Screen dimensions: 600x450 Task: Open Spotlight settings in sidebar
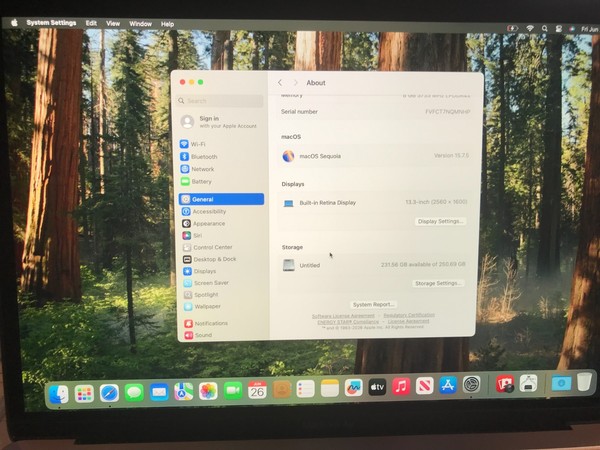pos(201,295)
